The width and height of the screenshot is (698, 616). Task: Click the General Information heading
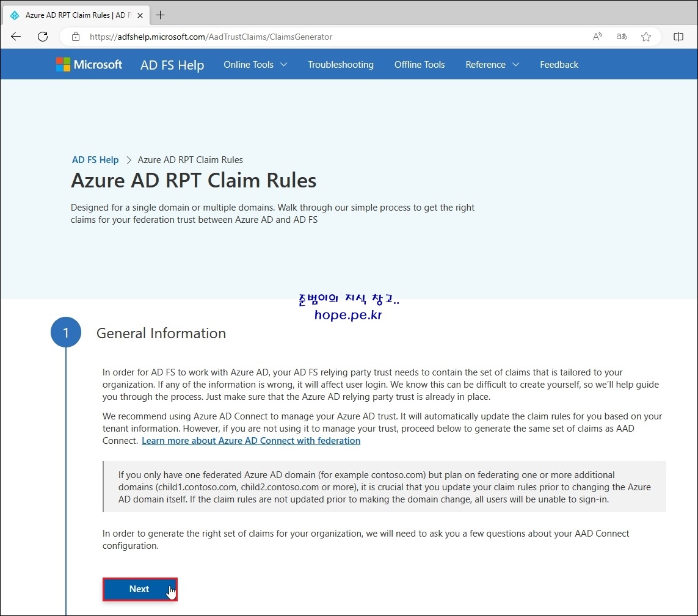coord(161,333)
